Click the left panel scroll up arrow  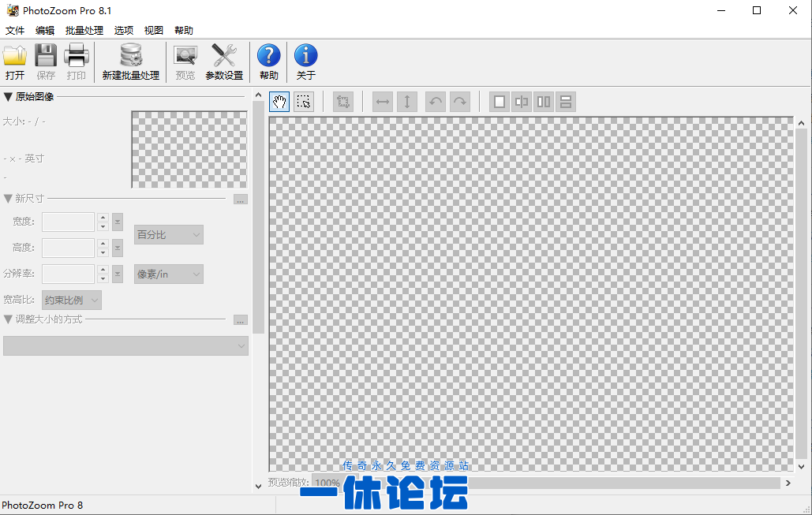click(x=258, y=95)
